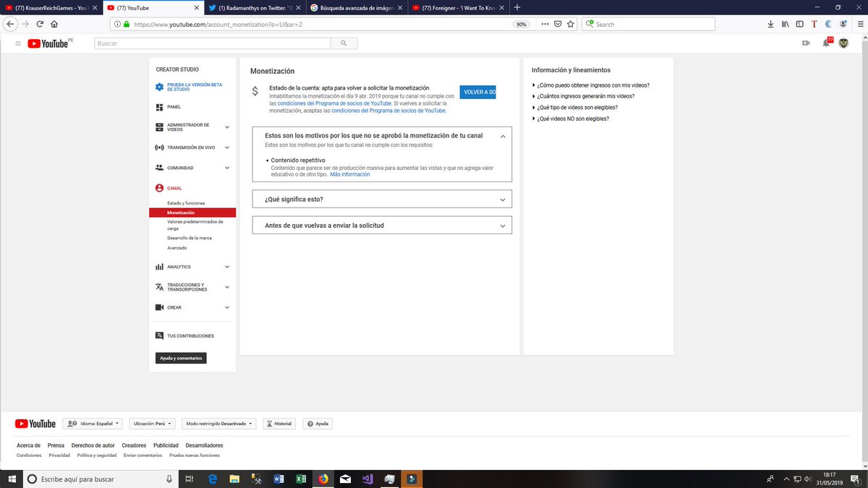
Task: Expand Administrador de videos section
Action: pos(227,127)
